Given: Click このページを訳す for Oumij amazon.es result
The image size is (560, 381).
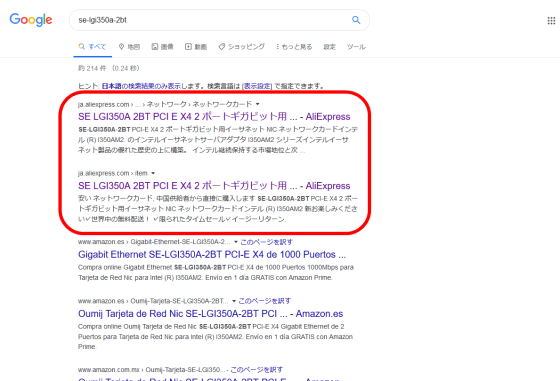Looking at the screenshot, I should pos(265,301).
